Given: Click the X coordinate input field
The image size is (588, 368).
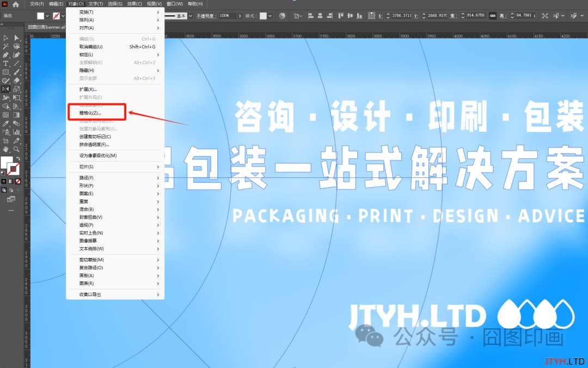Looking at the screenshot, I should [402, 16].
